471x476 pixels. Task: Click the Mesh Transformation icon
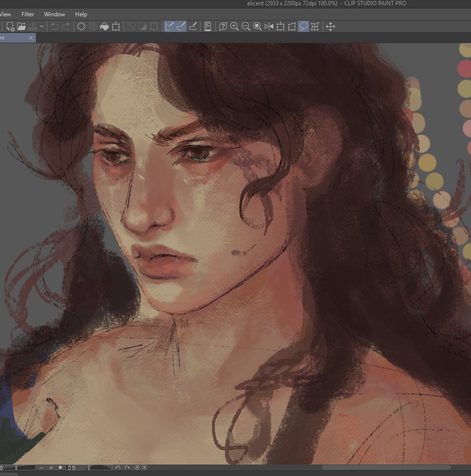pyautogui.click(x=315, y=26)
